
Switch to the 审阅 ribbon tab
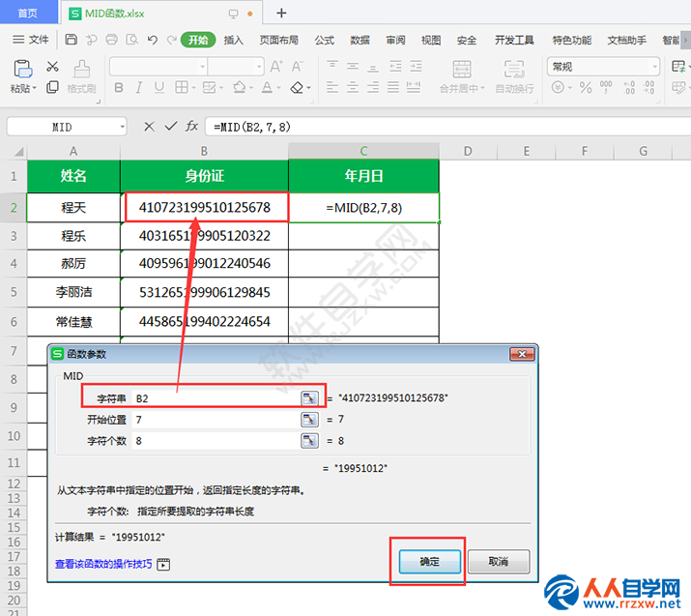(x=395, y=40)
